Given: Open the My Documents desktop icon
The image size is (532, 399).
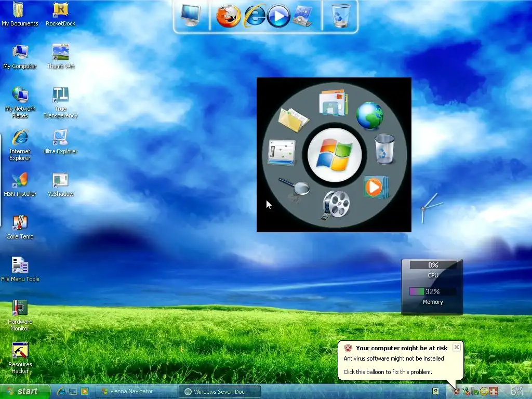Looking at the screenshot, I should pyautogui.click(x=20, y=14).
